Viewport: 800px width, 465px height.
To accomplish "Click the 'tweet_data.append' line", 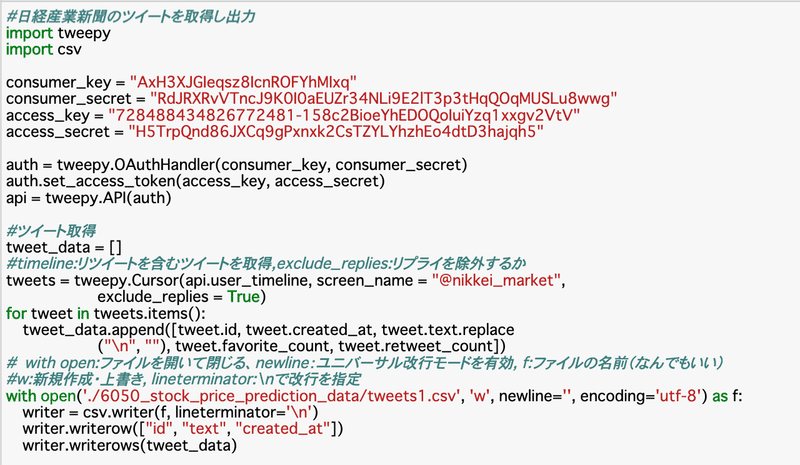I will point(268,330).
